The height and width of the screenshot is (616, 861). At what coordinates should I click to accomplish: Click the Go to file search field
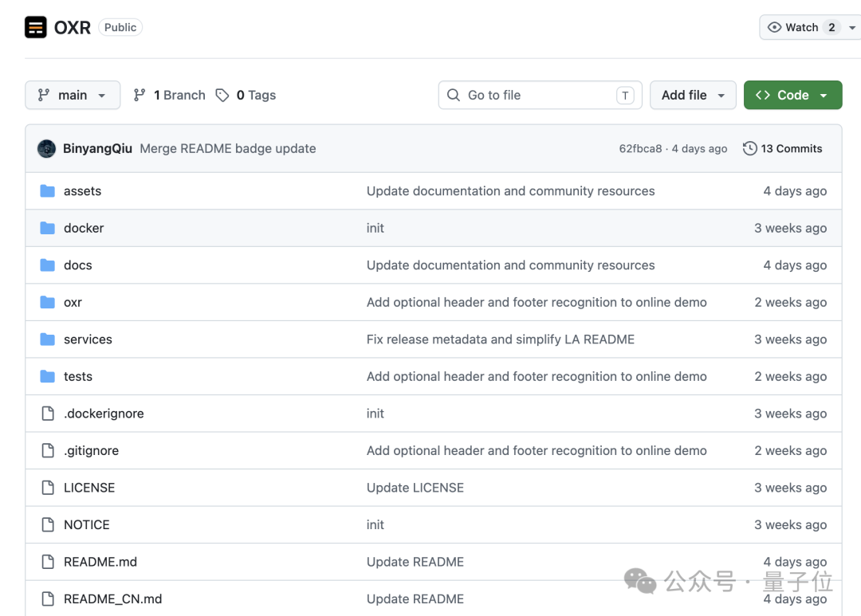tap(541, 95)
